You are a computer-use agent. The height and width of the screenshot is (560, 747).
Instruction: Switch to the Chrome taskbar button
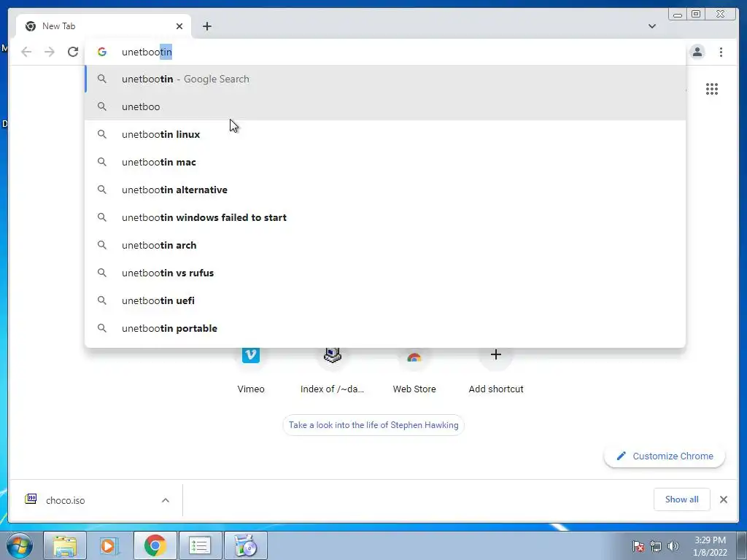coord(155,545)
